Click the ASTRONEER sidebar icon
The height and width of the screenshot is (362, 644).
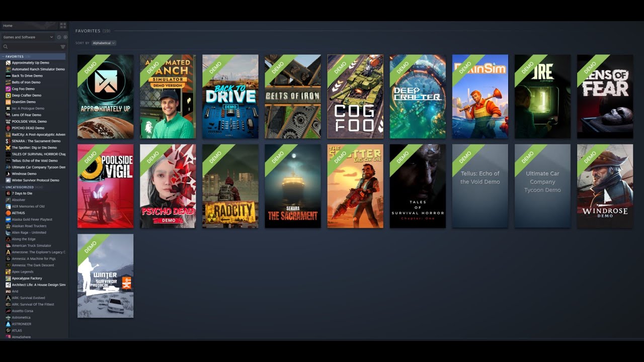point(8,324)
